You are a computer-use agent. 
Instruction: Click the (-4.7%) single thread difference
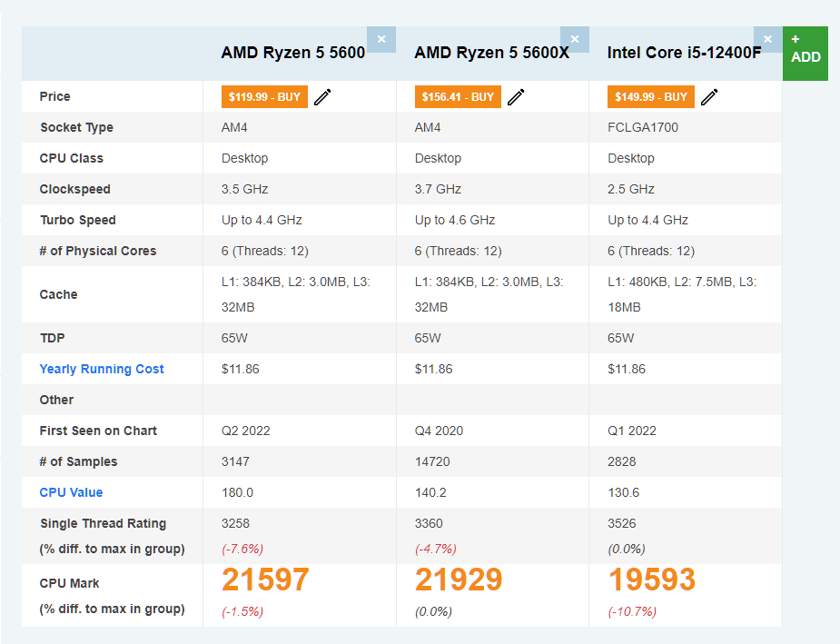(436, 550)
